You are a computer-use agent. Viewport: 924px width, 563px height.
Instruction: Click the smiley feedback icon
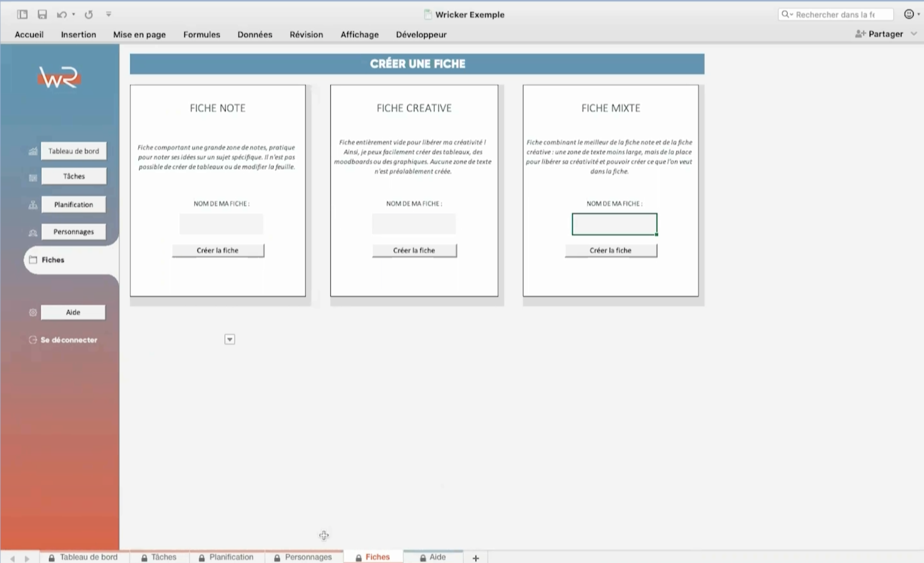(x=908, y=14)
